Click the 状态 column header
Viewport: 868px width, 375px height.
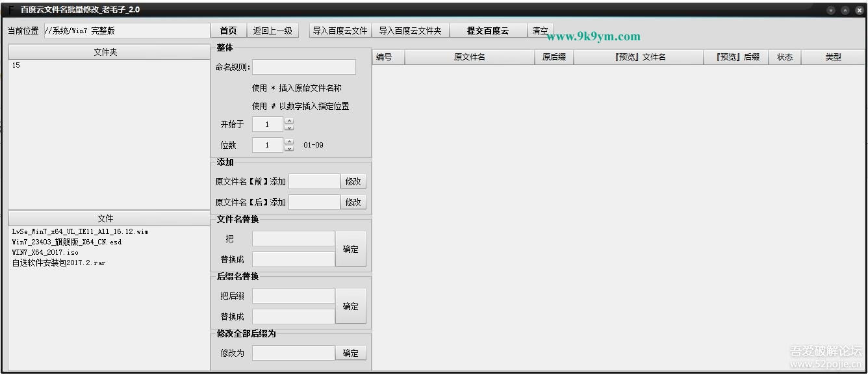click(x=785, y=57)
